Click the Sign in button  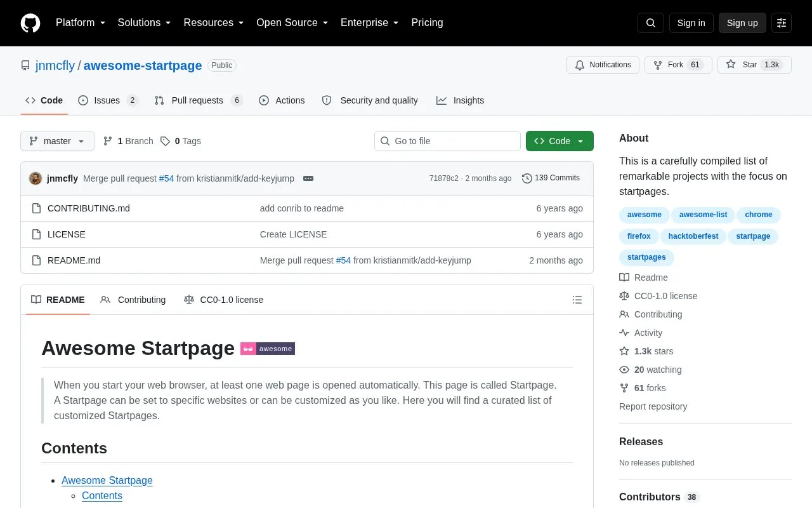coord(691,23)
